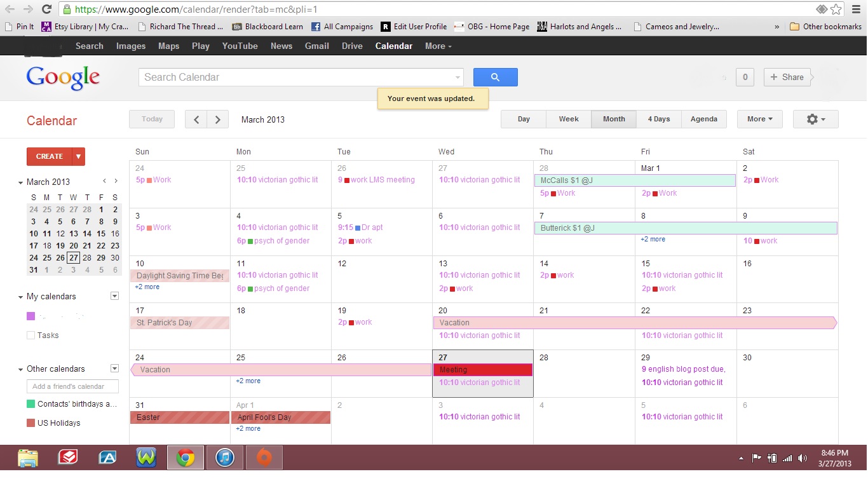Screen dimensions: 868x488
Task: Switch to Week view
Action: (569, 119)
